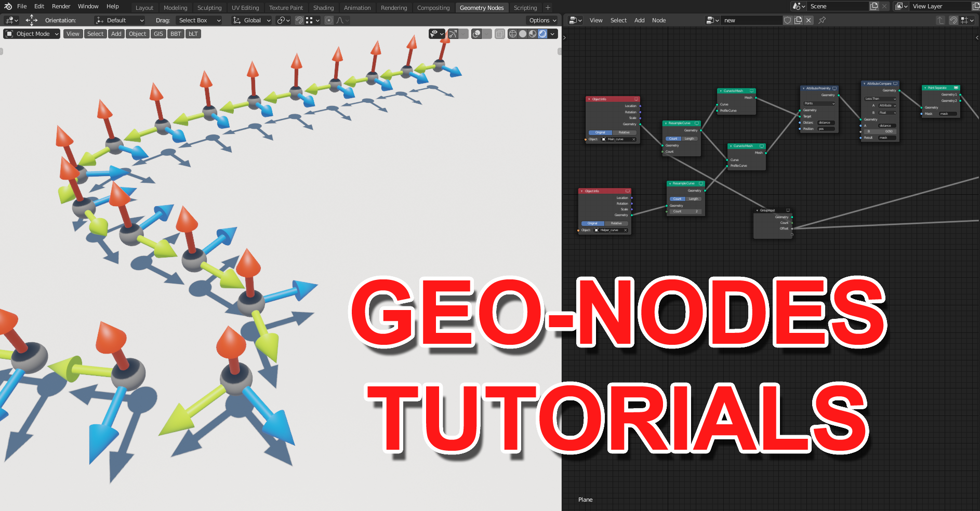Toggle viewport gizmo display icon

[x=453, y=34]
